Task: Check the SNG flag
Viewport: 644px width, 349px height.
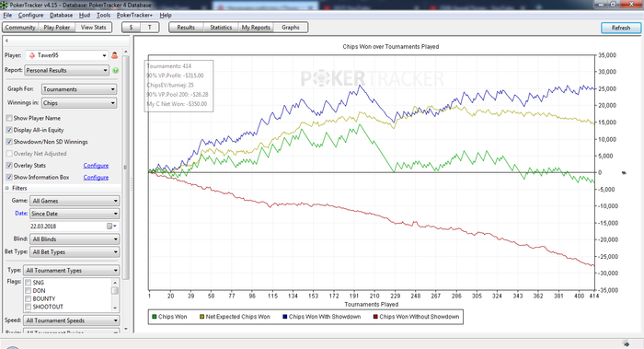Action: pos(29,283)
